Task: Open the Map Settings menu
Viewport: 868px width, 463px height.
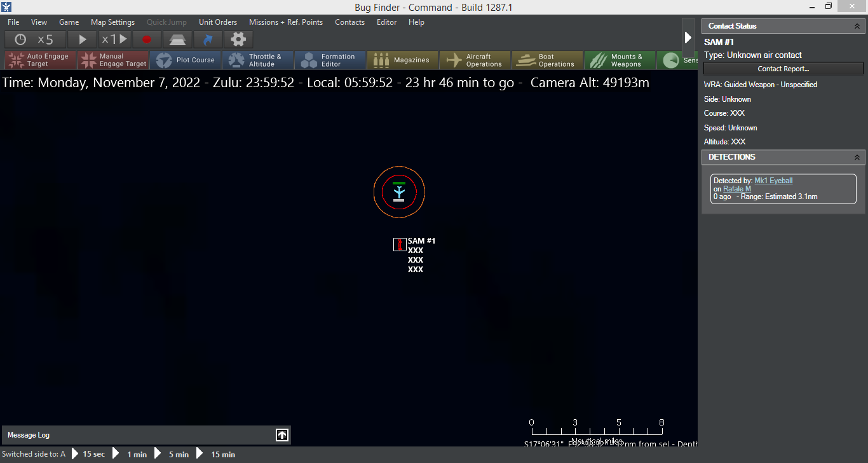Action: (x=112, y=22)
